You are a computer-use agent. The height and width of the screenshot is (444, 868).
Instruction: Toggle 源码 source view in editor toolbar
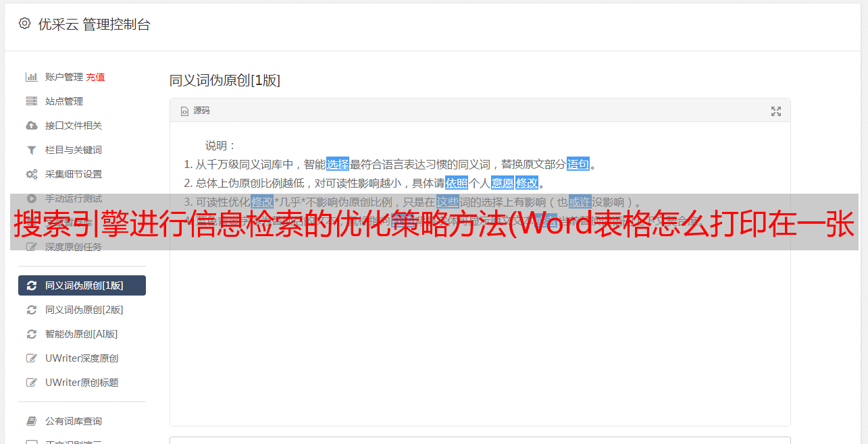pos(195,111)
